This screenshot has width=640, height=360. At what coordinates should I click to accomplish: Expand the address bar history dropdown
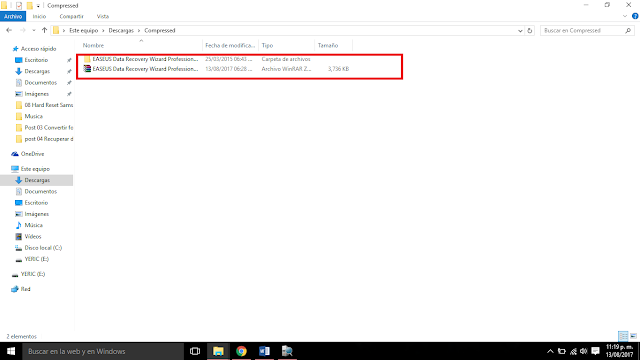click(520, 31)
